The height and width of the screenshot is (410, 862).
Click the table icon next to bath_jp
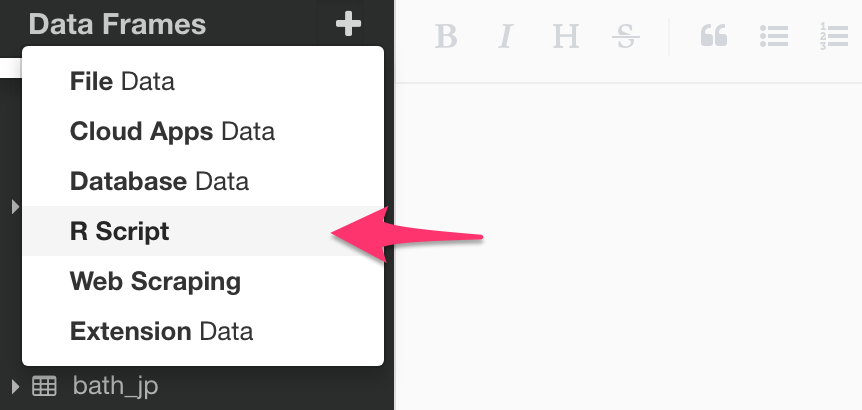pyautogui.click(x=44, y=386)
